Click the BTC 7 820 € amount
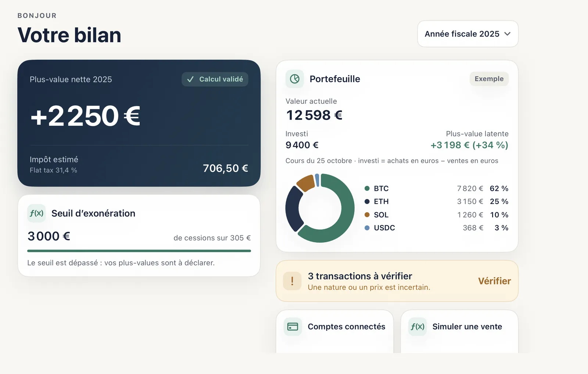Screen dimensions: 588x374 pyautogui.click(x=470, y=188)
